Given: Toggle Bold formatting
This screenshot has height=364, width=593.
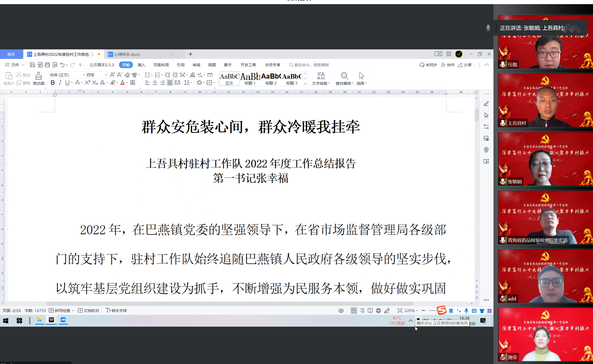Looking at the screenshot, I should tap(53, 83).
